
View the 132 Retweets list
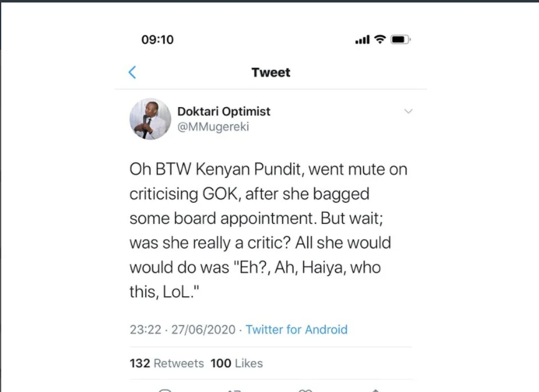pyautogui.click(x=166, y=363)
